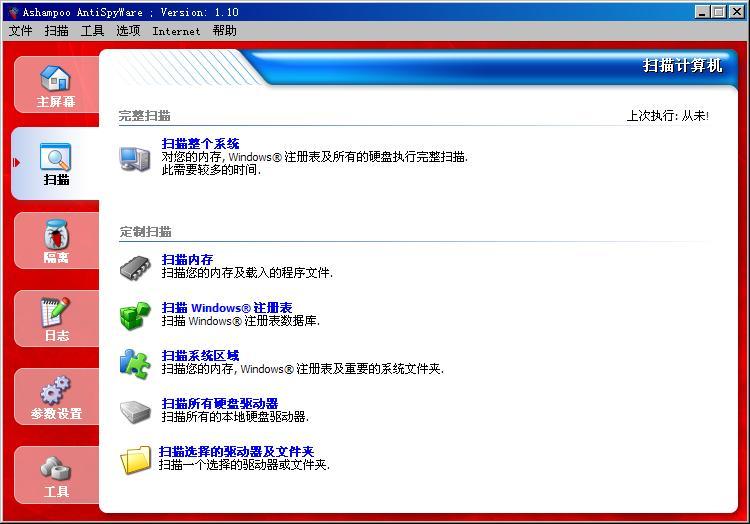Click the text 此需要较多的时间.
This screenshot has width=750, height=524.
[211, 170]
